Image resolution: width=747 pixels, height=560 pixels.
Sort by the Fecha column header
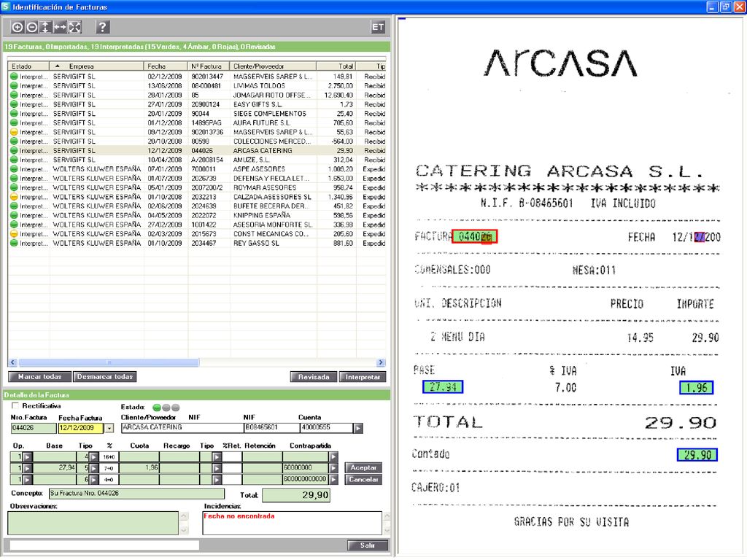(x=166, y=66)
